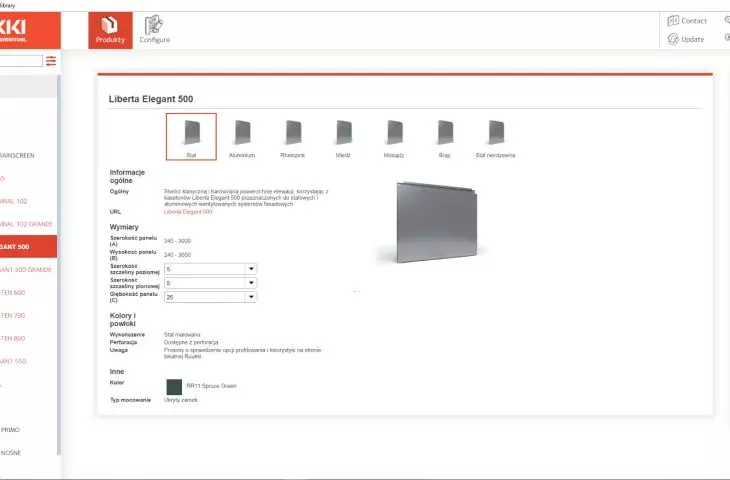Click the Ukryty zamek fastening value
Viewport: 730px width, 480px height.
point(181,400)
